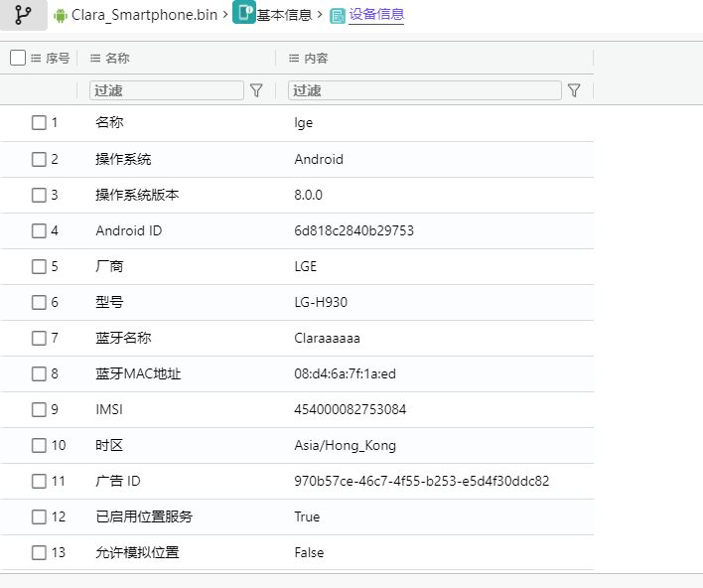Viewport: 703px width, 588px height.
Task: Select the LGE manufacturer value
Action: [305, 266]
